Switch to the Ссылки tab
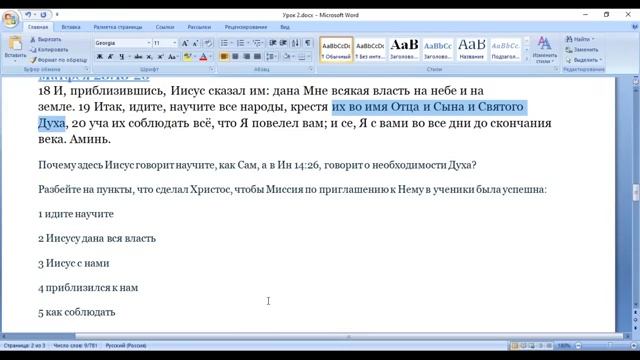 [x=165, y=27]
